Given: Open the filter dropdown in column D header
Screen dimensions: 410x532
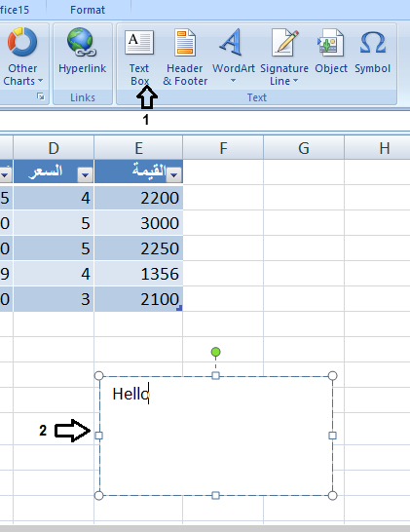Looking at the screenshot, I should click(x=85, y=175).
